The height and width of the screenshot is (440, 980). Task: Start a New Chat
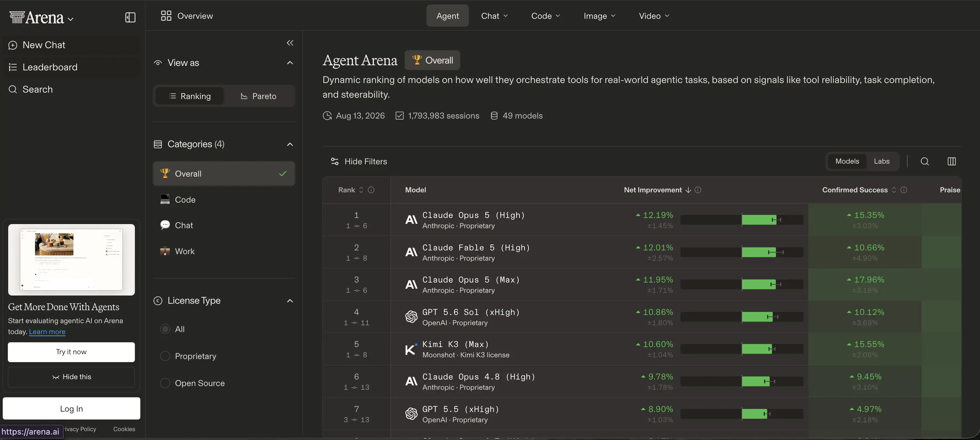pos(71,45)
